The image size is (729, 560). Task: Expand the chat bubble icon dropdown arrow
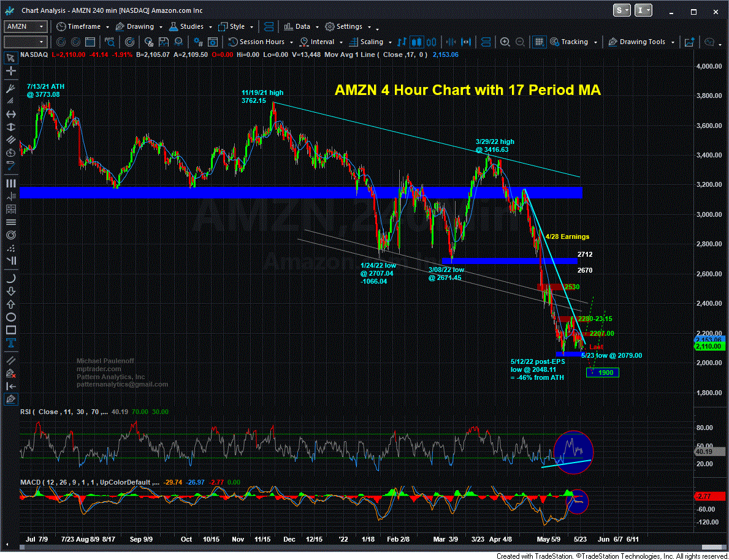pos(720,44)
